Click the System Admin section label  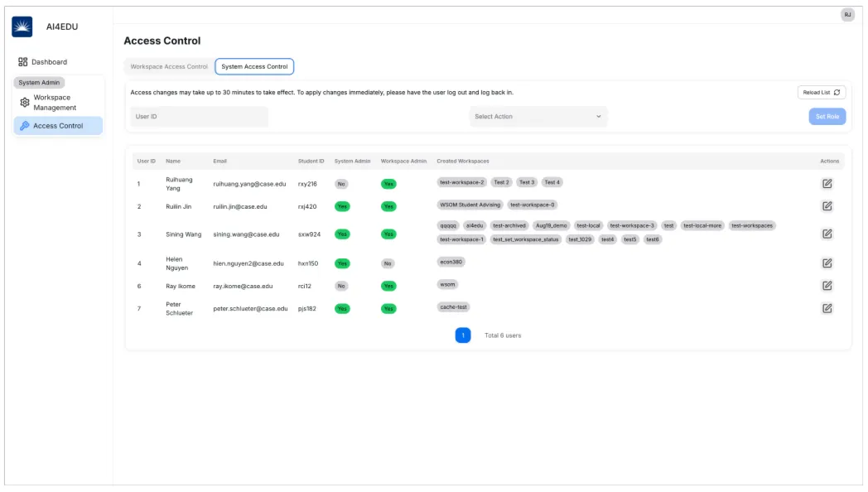point(39,83)
